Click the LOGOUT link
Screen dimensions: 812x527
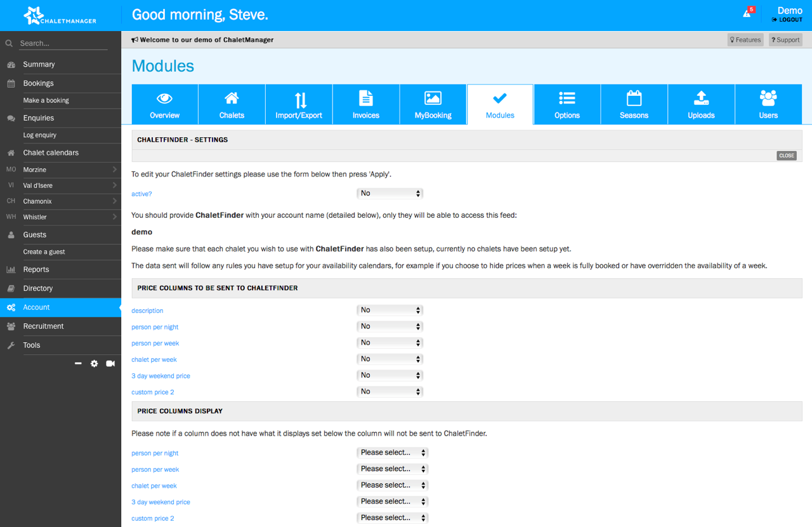click(787, 20)
